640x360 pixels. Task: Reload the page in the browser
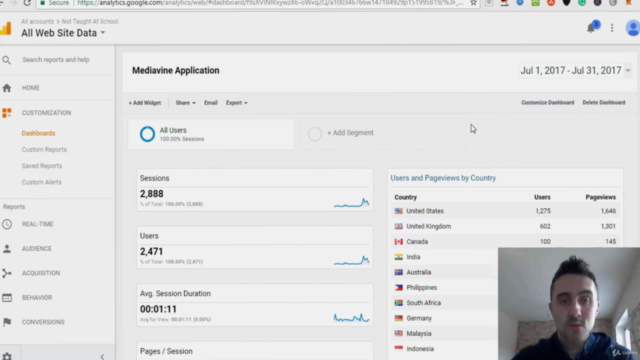(x=27, y=3)
